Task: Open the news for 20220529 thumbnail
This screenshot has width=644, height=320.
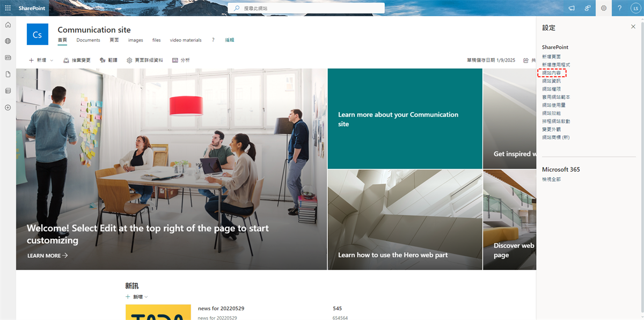Action: point(158,312)
